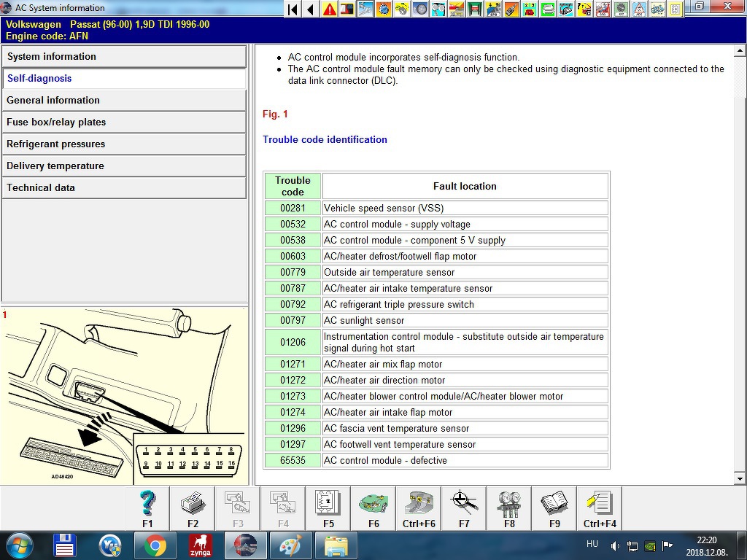
Task: Open the red warning triangle icon
Action: pos(329,9)
